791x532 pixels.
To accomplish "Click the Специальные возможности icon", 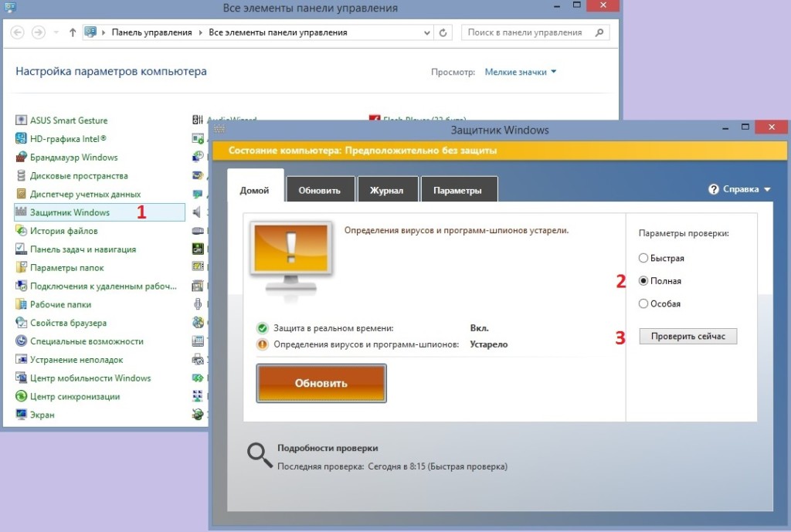I will (21, 341).
